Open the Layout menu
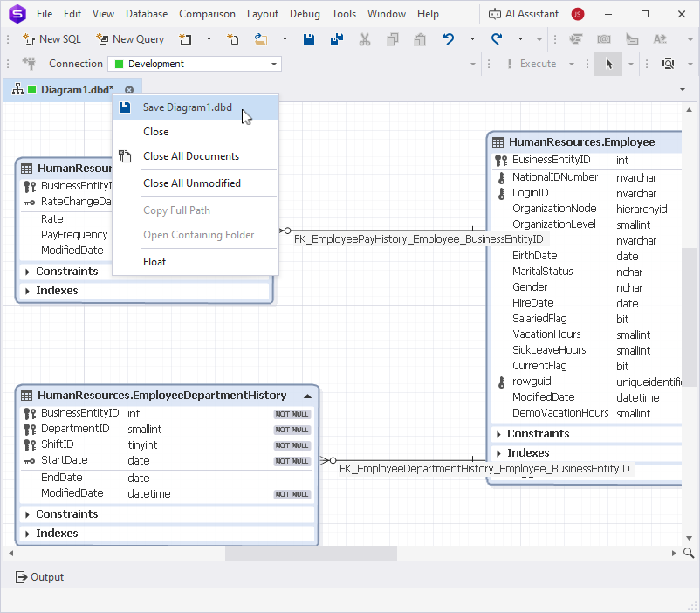Viewport: 700px width, 613px height. click(263, 14)
